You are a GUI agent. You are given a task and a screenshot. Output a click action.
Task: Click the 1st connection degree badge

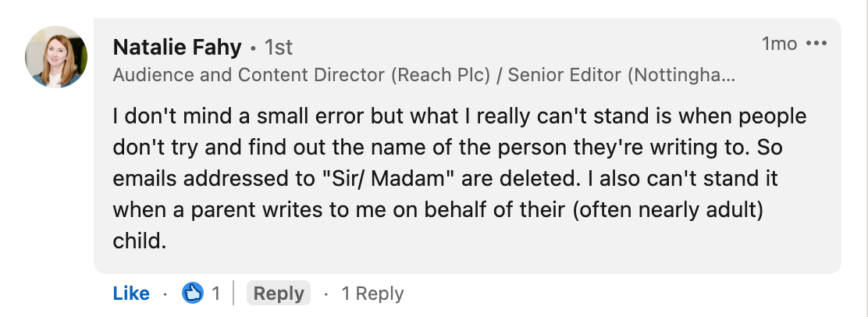point(279,47)
